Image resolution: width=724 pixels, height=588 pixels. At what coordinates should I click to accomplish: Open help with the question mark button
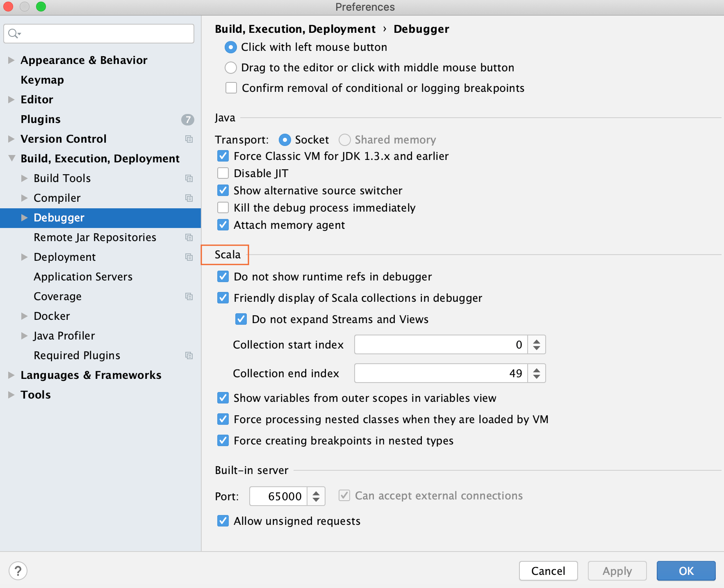click(18, 571)
